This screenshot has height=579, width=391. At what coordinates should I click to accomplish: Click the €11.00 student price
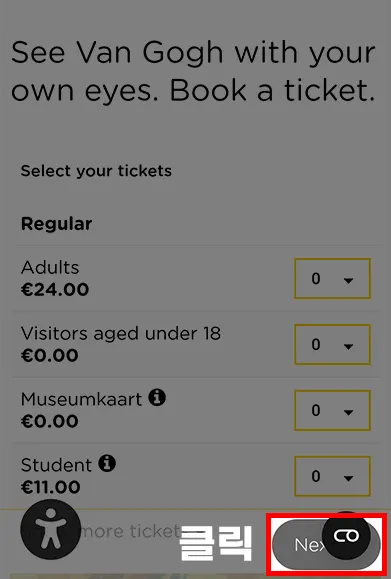pos(51,487)
